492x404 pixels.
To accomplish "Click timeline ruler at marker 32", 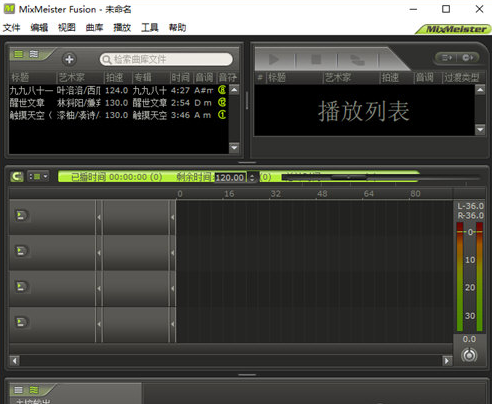I will (275, 194).
